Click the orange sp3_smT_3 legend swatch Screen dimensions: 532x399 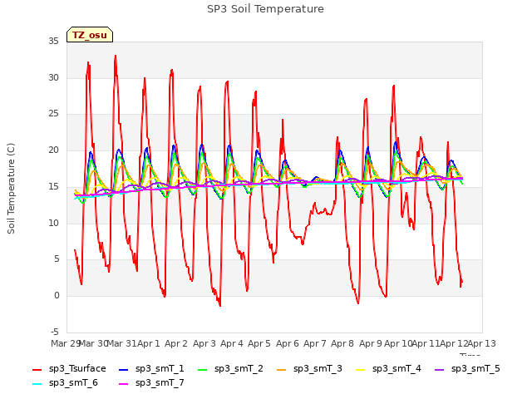(282, 369)
